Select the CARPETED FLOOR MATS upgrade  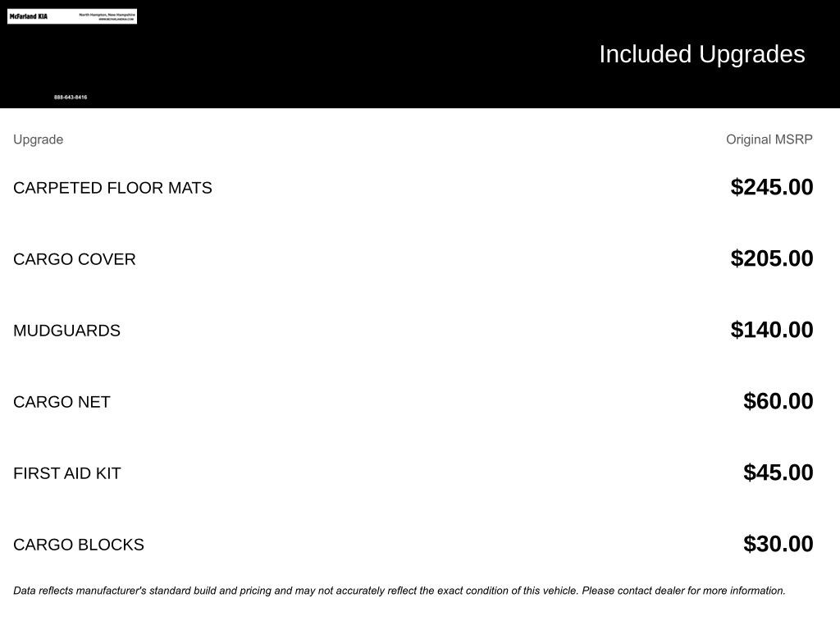112,188
